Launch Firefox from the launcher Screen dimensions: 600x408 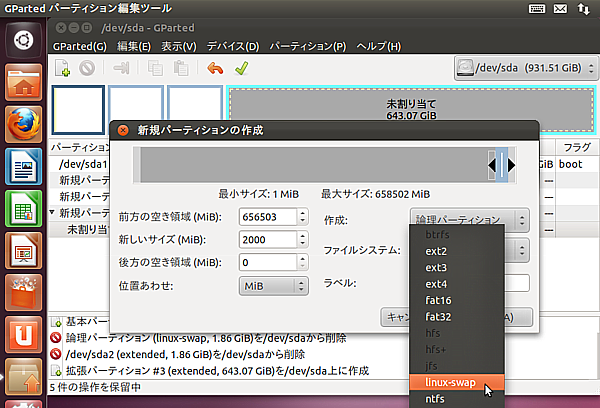pyautogui.click(x=24, y=124)
